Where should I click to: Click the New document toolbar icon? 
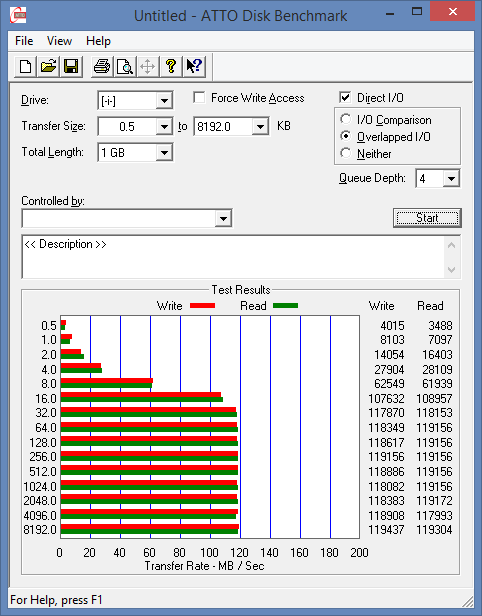pos(26,66)
